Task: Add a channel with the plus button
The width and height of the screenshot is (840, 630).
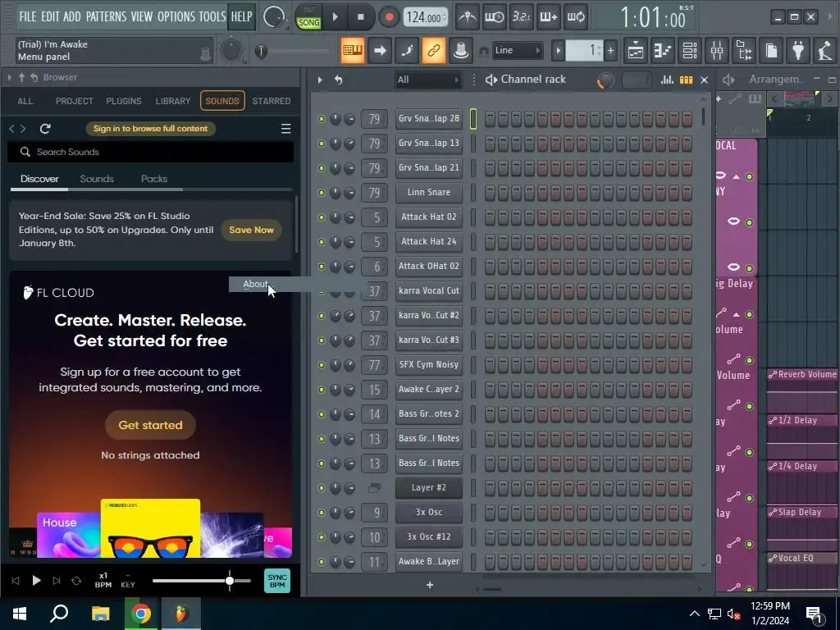Action: point(430,585)
